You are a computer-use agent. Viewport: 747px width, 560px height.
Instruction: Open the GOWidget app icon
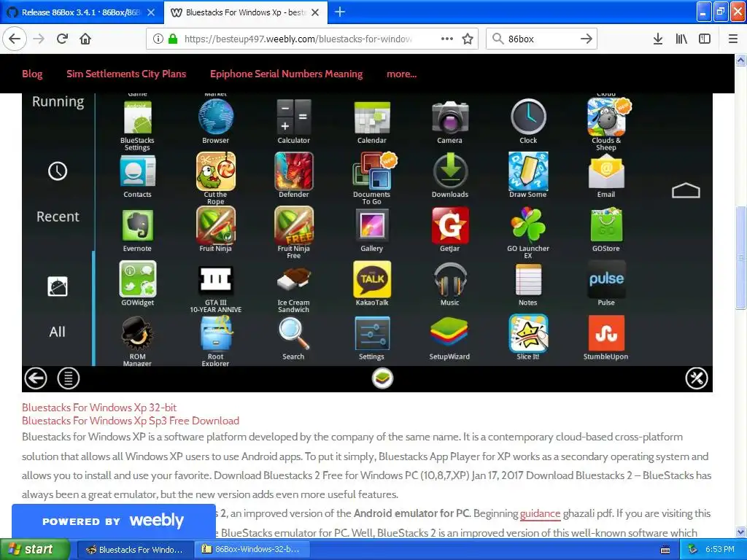(137, 279)
